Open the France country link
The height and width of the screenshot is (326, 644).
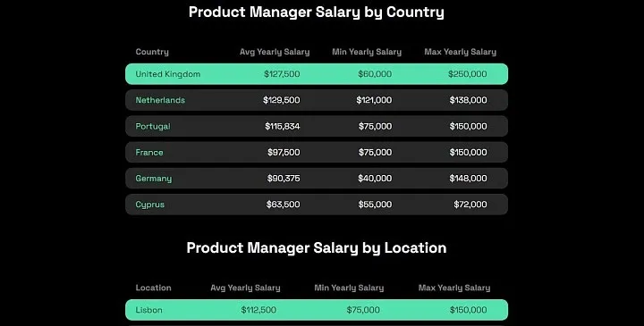coord(149,152)
